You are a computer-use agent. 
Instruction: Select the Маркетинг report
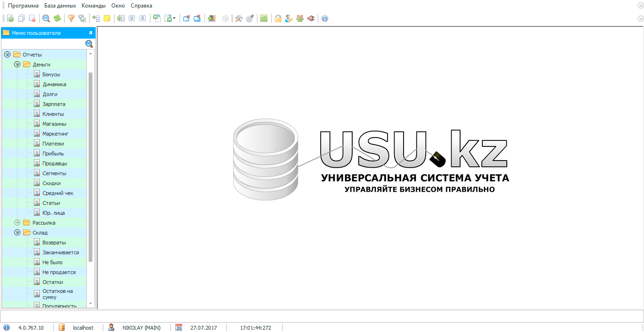click(55, 134)
